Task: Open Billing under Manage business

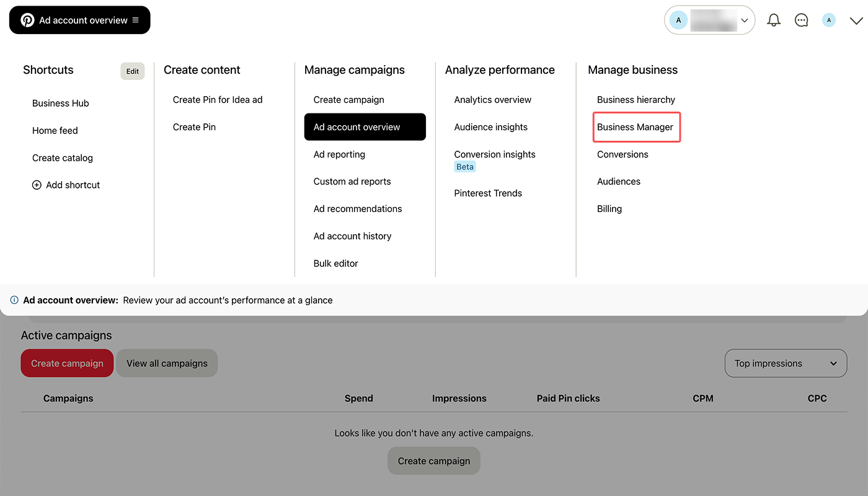Action: 609,209
